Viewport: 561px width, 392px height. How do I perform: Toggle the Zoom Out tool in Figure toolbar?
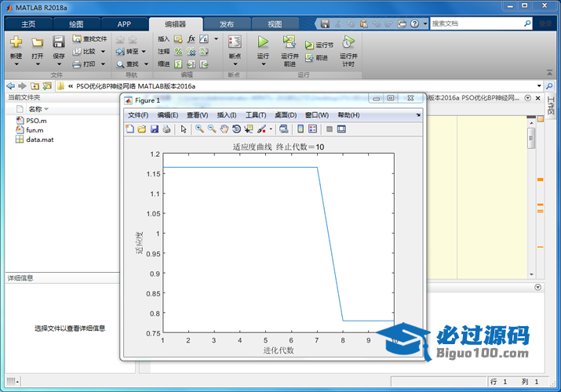212,129
